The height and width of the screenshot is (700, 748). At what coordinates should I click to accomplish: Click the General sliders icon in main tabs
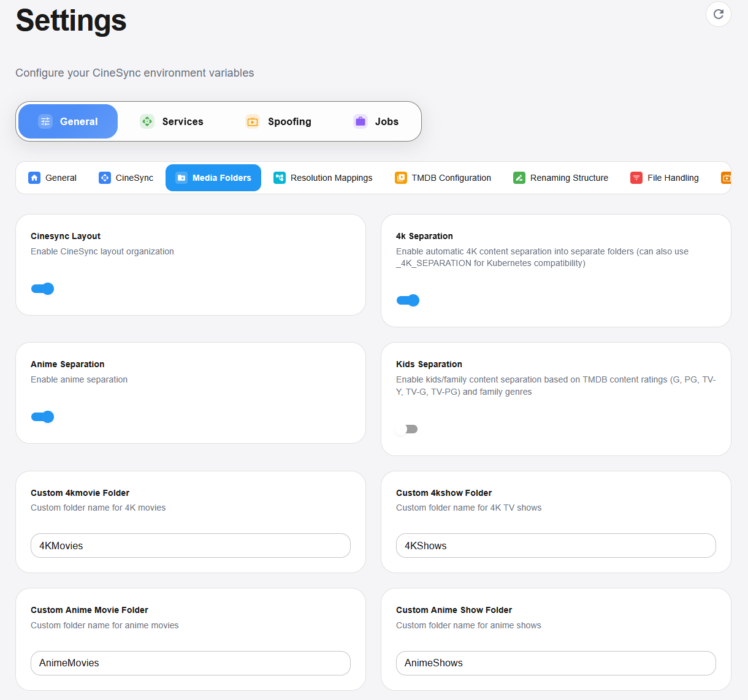45,121
